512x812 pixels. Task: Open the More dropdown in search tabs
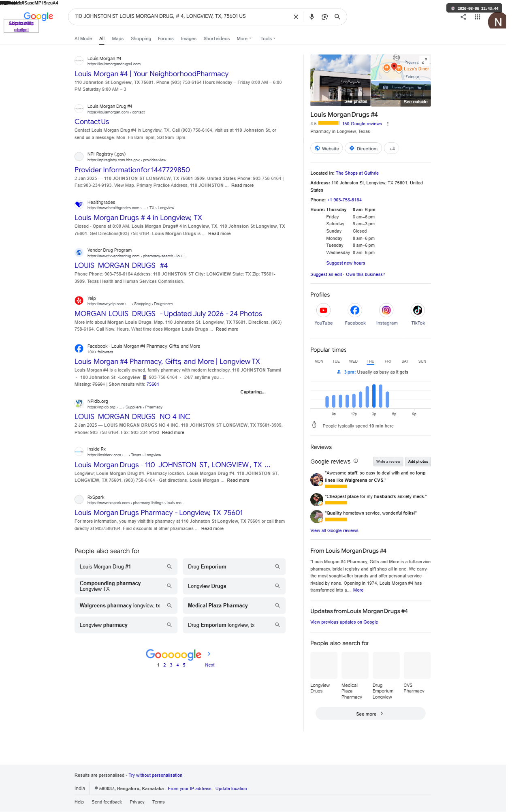click(x=244, y=39)
